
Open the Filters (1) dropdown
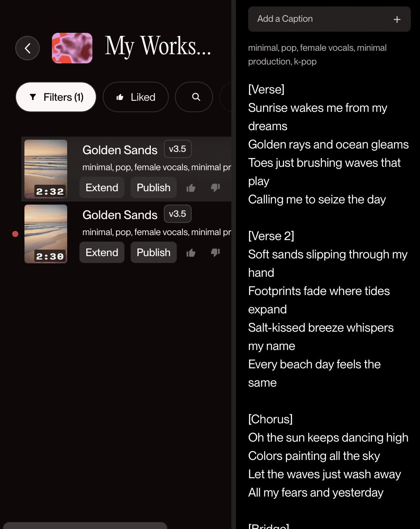click(x=56, y=97)
